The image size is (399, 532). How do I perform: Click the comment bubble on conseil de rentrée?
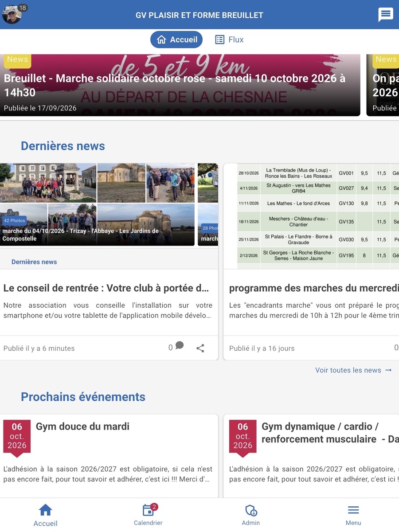179,346
